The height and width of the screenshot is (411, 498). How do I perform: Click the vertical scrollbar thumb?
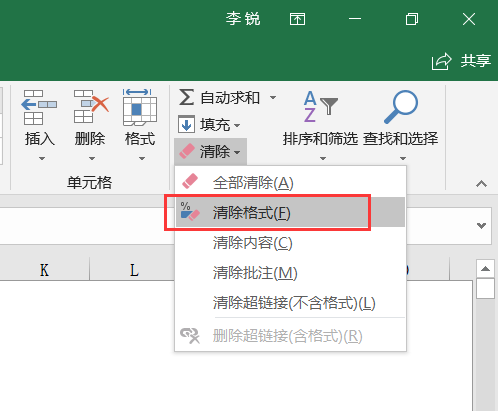point(485,289)
